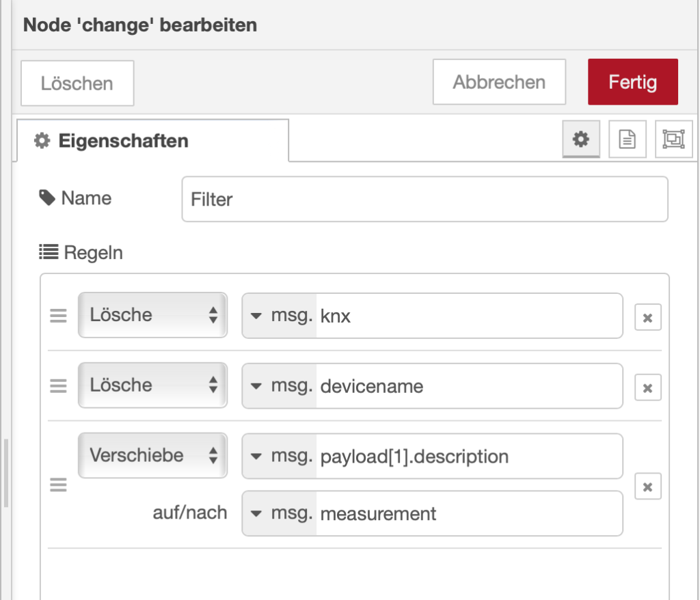The width and height of the screenshot is (700, 600).
Task: Switch to the Eigenschaften tab
Action: (x=104, y=139)
